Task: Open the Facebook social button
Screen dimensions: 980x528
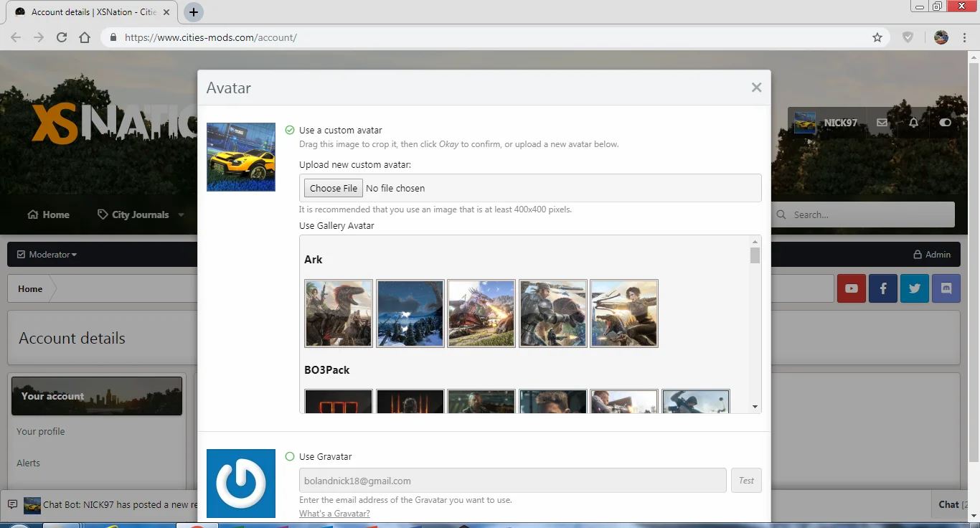Action: pos(883,288)
